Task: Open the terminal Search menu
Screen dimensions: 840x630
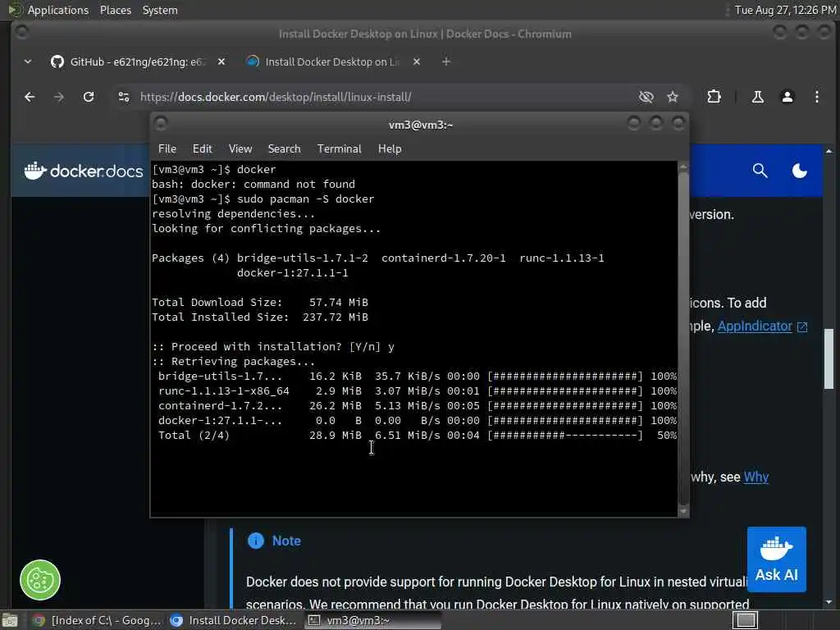Action: (x=284, y=149)
